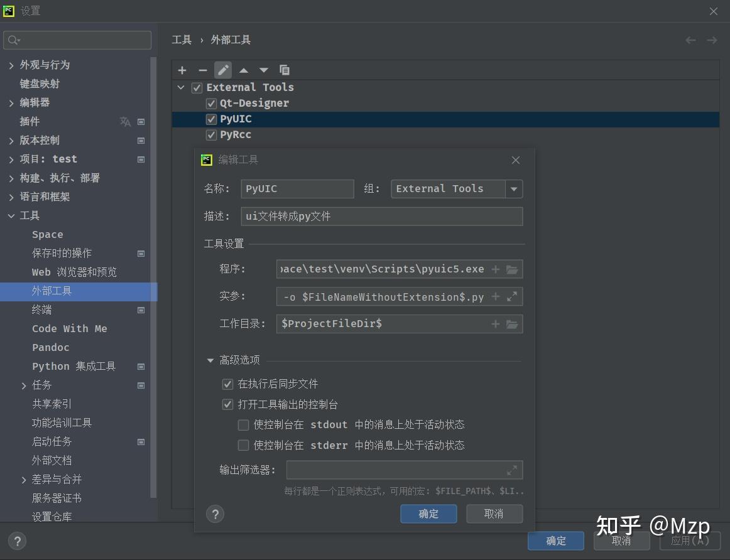730x560 pixels.
Task: Uncheck the PyRcc tool checkbox
Action: (211, 134)
